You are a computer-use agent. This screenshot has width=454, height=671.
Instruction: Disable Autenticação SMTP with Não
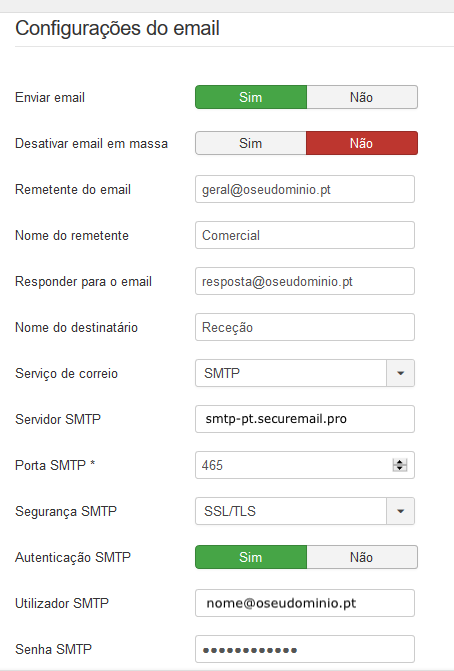362,557
